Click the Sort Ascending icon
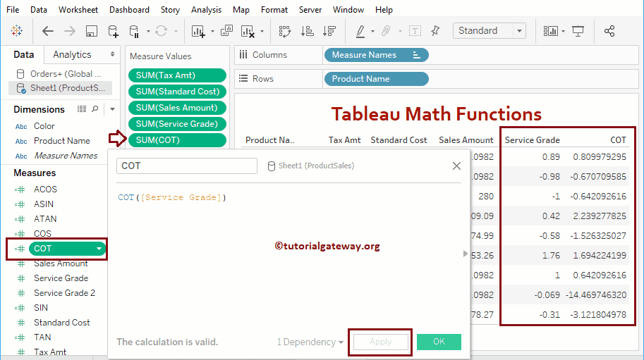The width and height of the screenshot is (644, 360). [x=308, y=31]
